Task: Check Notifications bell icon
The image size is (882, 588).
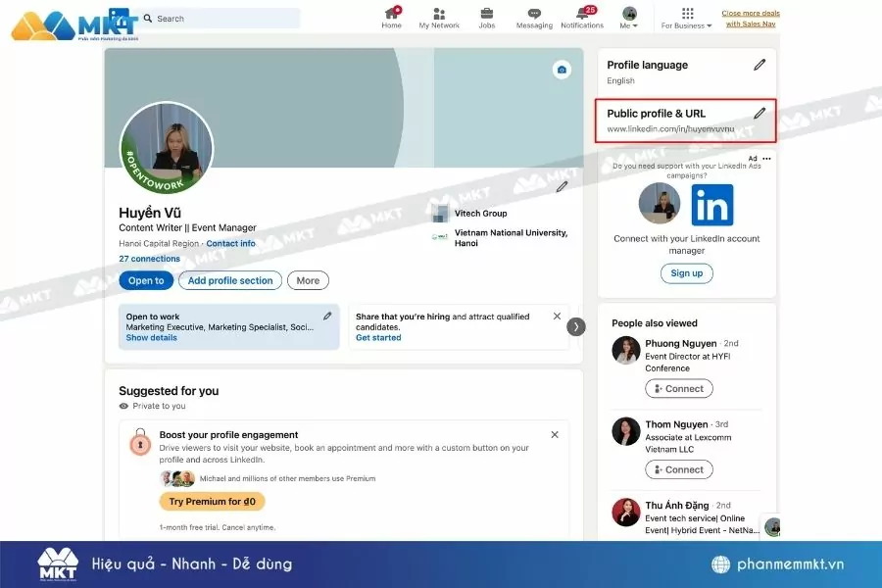Action: point(582,14)
